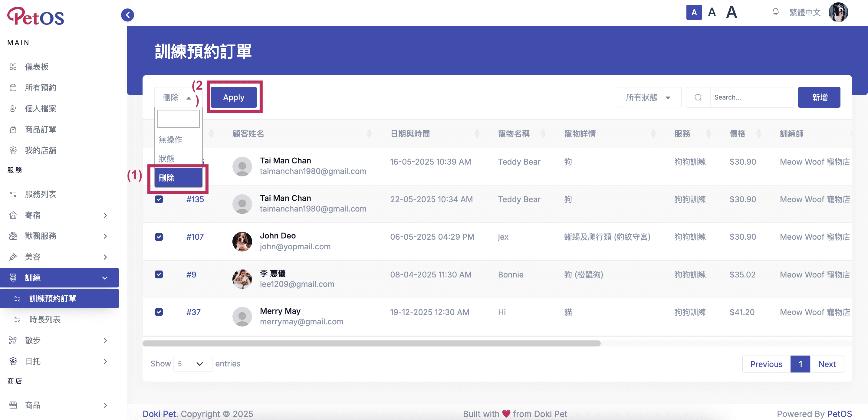Image resolution: width=868 pixels, height=420 pixels.
Task: Uncheck the checkbox for order #107
Action: (159, 237)
